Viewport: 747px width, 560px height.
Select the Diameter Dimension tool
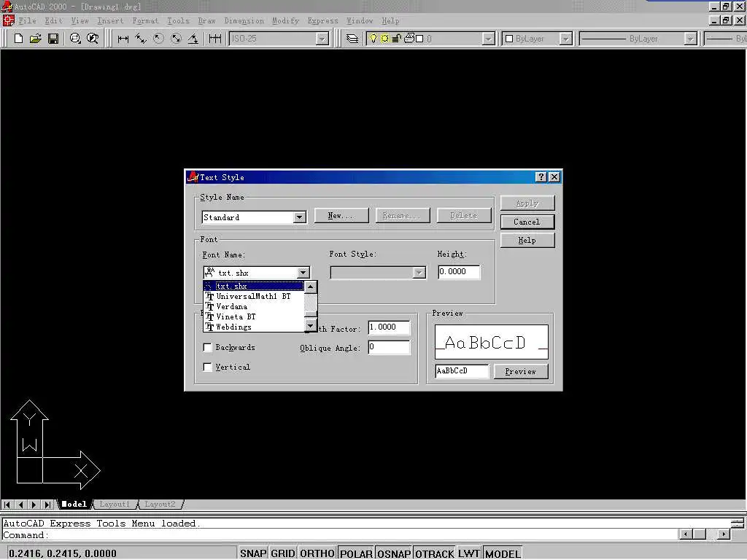[x=176, y=39]
